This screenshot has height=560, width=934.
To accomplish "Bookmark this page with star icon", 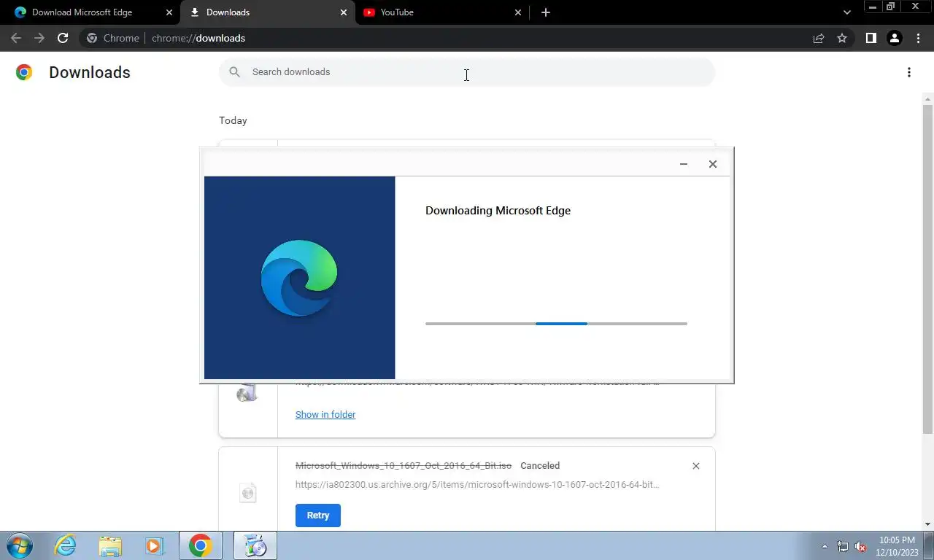I will (842, 38).
